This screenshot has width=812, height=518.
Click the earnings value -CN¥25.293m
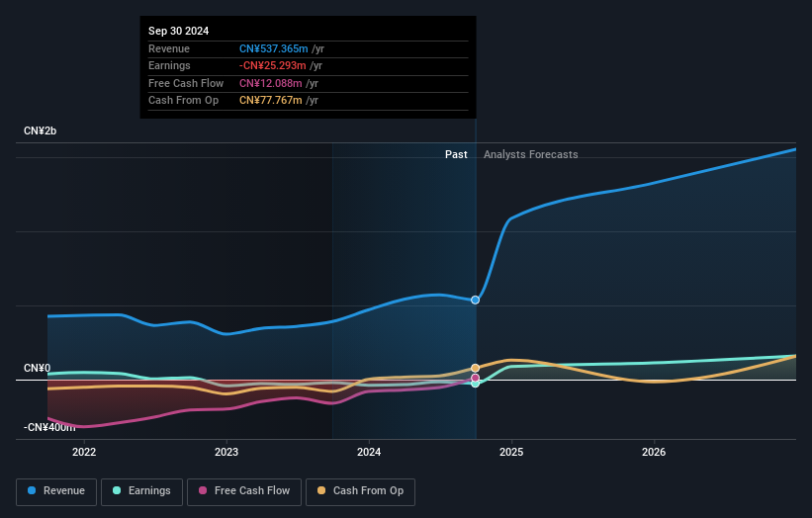pyautogui.click(x=272, y=65)
